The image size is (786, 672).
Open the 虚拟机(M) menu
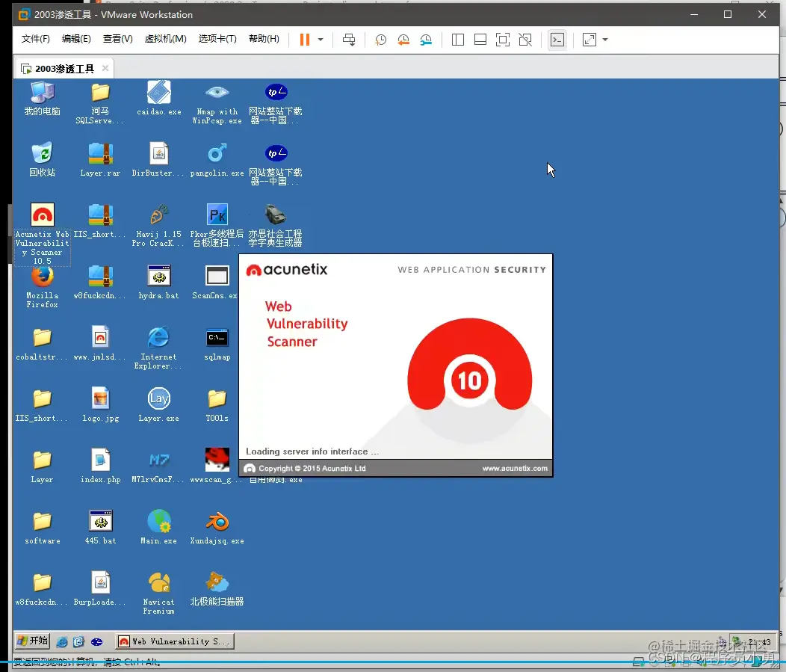(165, 39)
